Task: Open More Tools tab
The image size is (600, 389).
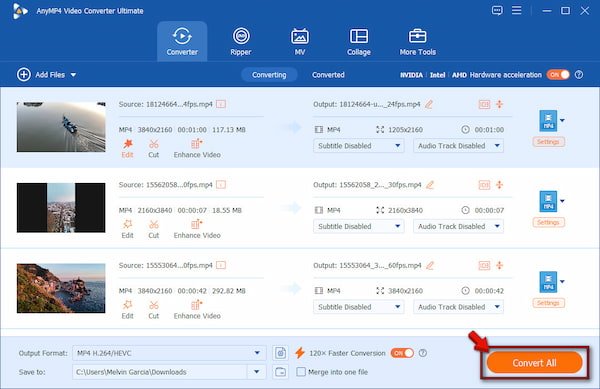Action: tap(417, 41)
